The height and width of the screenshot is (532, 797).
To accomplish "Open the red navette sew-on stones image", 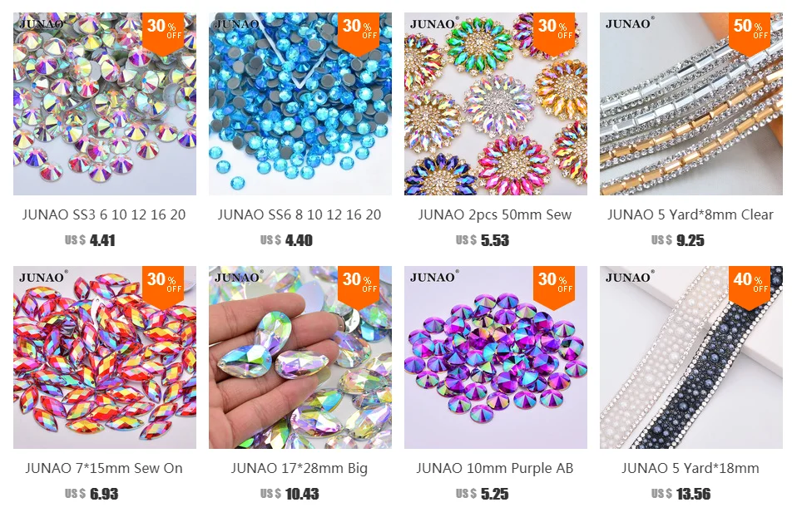I will pyautogui.click(x=105, y=357).
